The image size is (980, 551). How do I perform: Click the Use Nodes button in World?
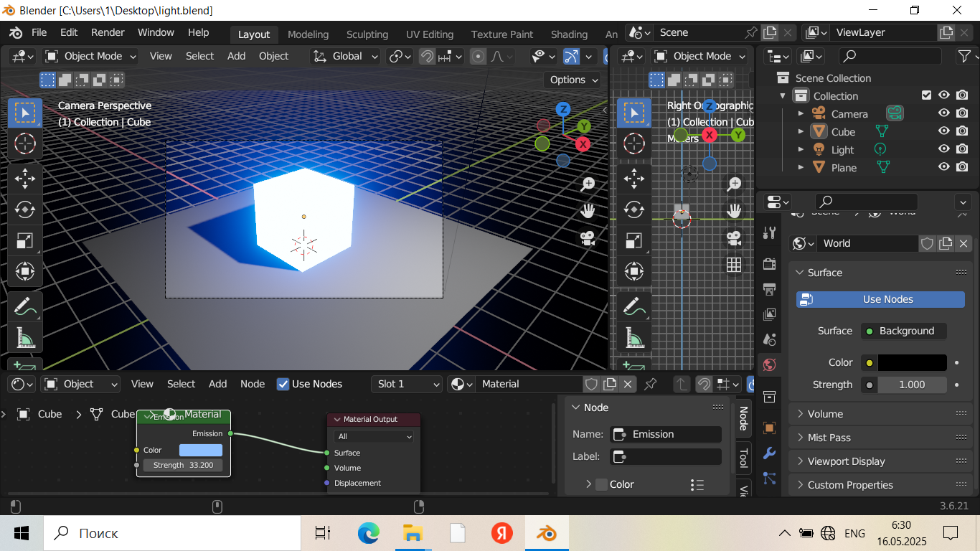pos(880,299)
